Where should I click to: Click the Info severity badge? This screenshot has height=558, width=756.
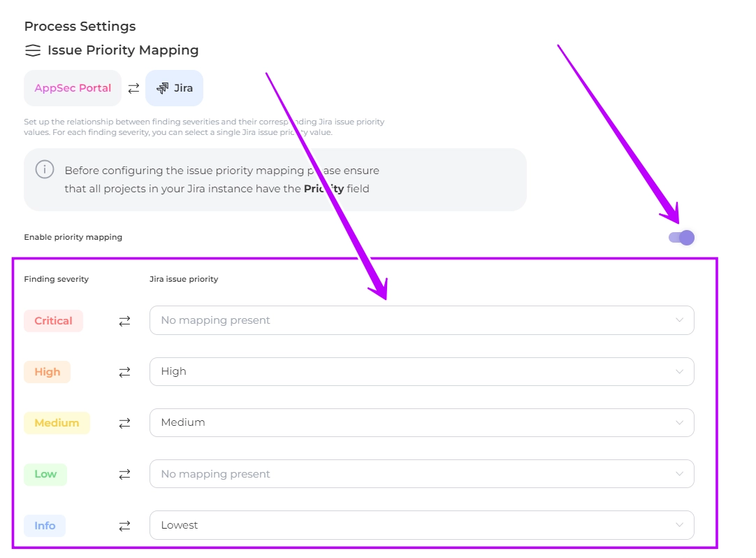coord(45,525)
